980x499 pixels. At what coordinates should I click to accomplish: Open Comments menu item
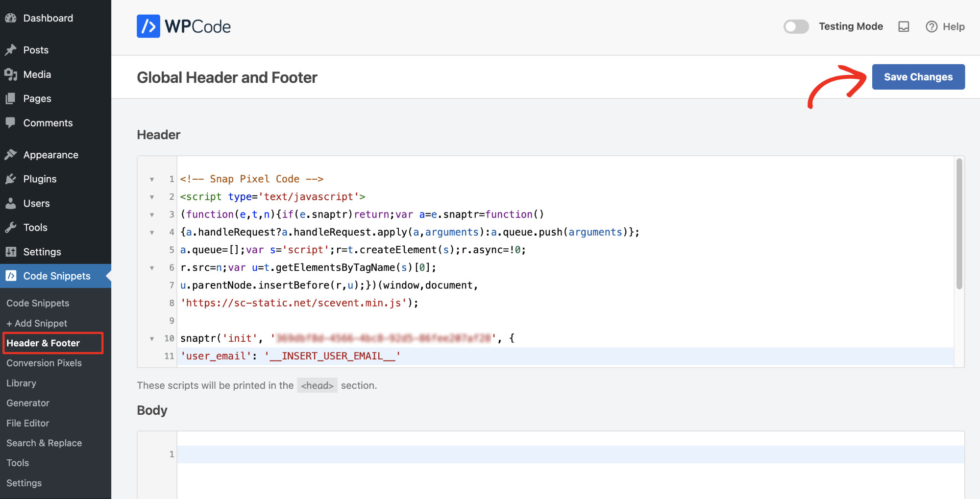click(55, 123)
